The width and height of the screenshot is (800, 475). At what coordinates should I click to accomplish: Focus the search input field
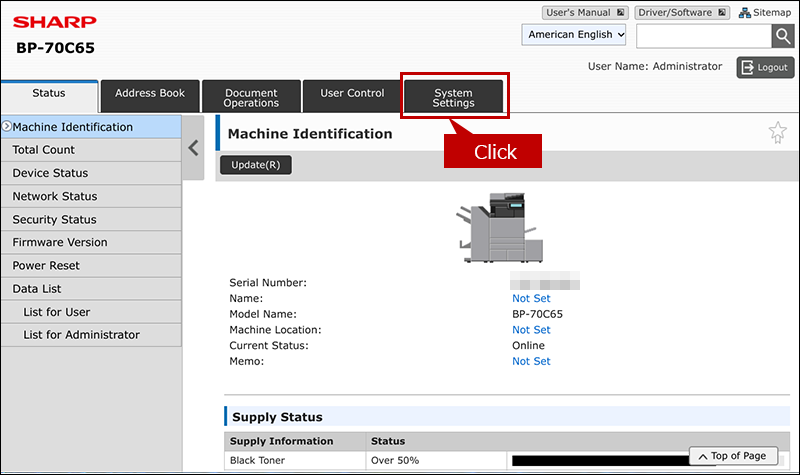point(704,36)
